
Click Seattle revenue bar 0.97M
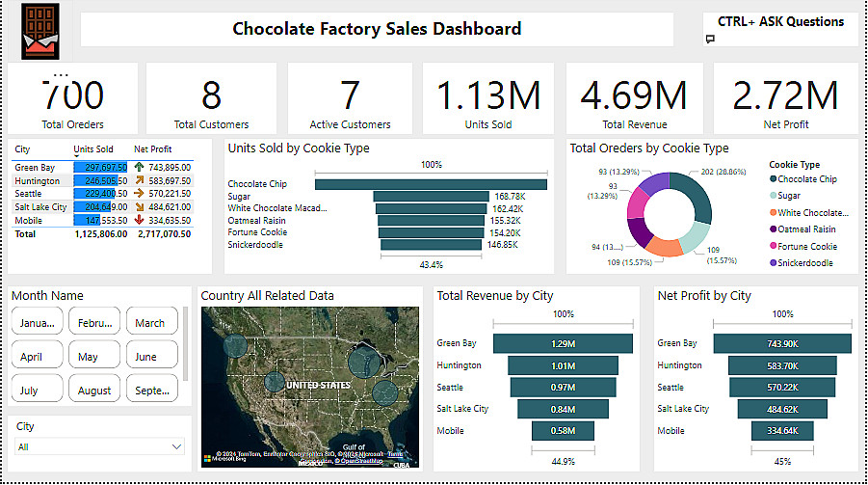563,388
